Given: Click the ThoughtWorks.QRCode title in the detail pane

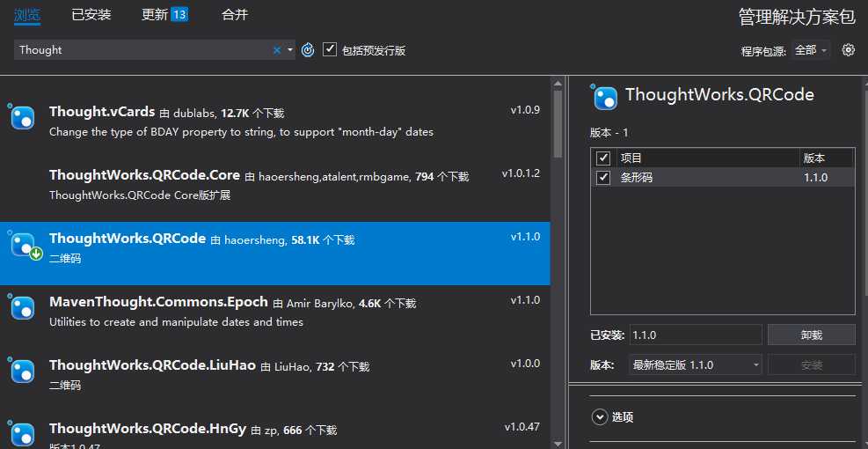Looking at the screenshot, I should coord(719,95).
